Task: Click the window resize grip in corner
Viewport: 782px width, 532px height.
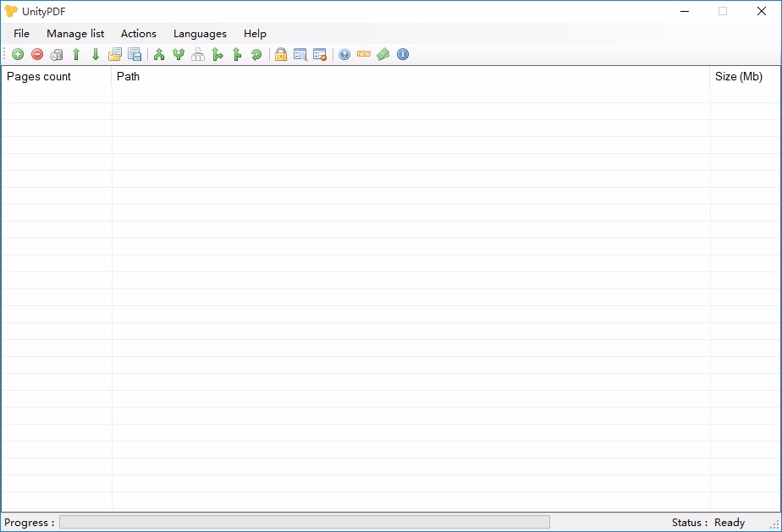Action: (774, 524)
